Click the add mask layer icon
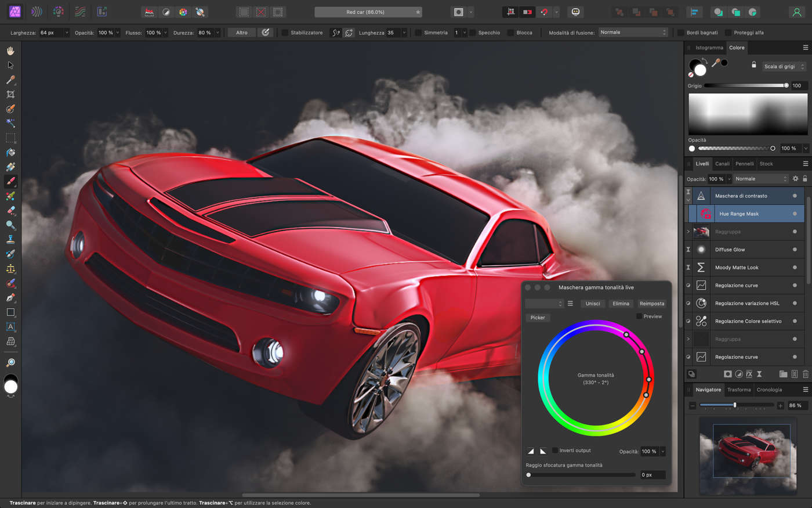This screenshot has width=812, height=508. point(727,374)
